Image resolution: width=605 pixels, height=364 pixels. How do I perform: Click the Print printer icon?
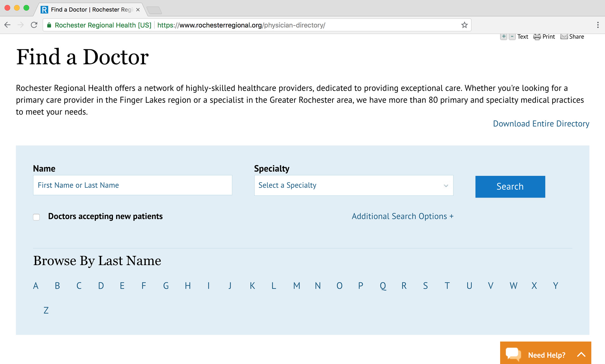(x=537, y=37)
